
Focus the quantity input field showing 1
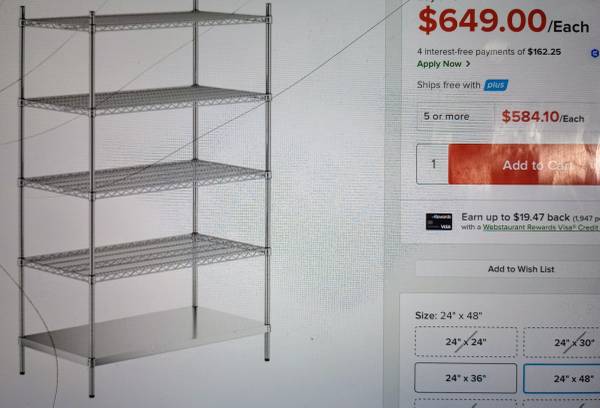(x=433, y=164)
